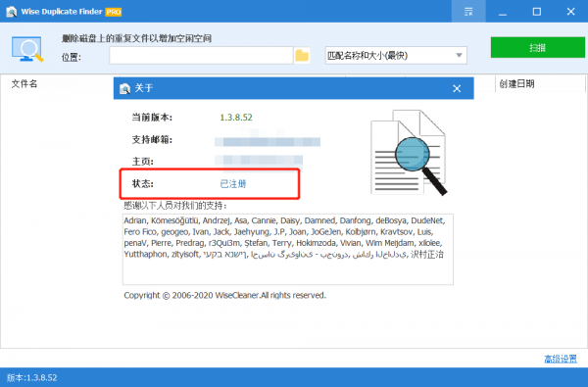This screenshot has width=588, height=387.
Task: Sort by the 文件名 column header
Action: click(24, 83)
